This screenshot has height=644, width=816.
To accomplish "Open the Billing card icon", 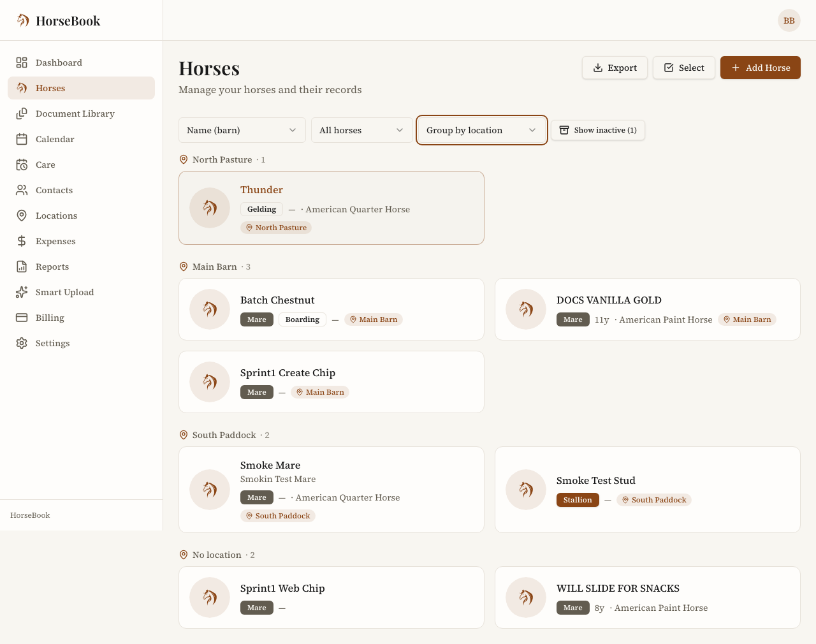I will tap(22, 318).
